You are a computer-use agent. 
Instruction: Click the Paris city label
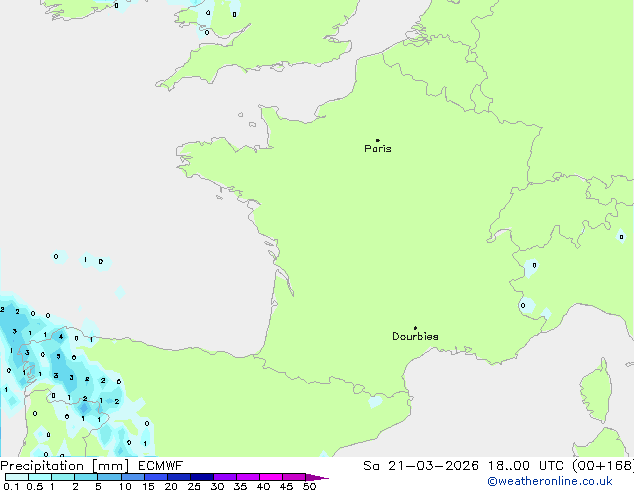378,149
